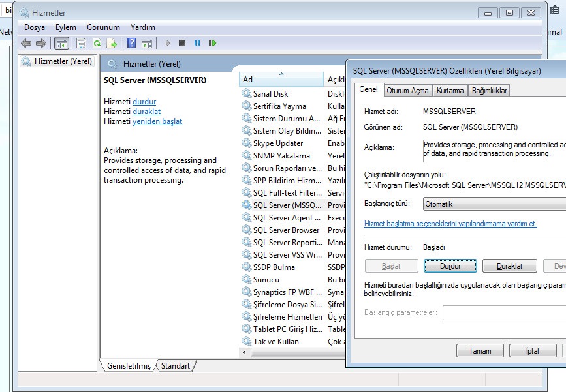Image resolution: width=566 pixels, height=392 pixels.
Task: Switch to the Oturum Açma tab
Action: click(x=407, y=91)
